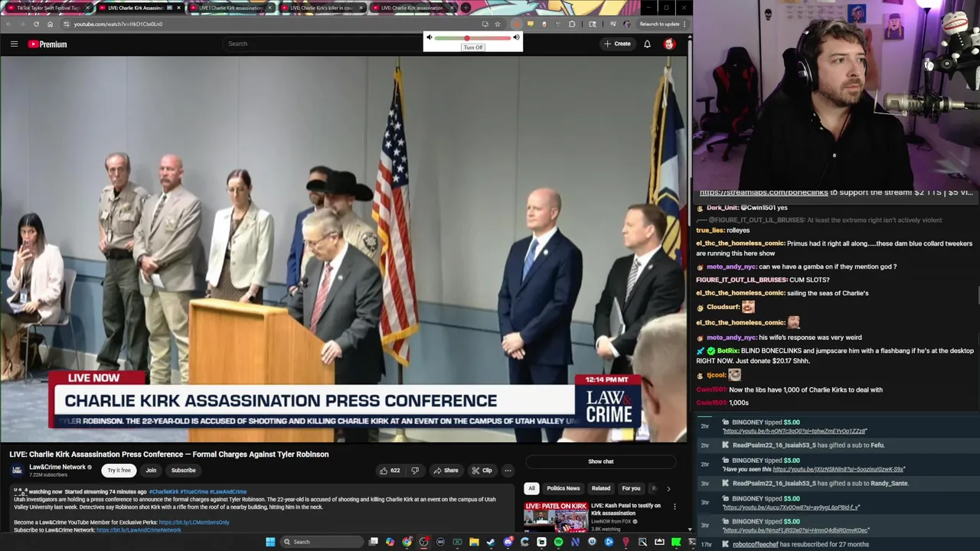Open File Explorer folder on taskbar
980x551 pixels.
coord(474,542)
